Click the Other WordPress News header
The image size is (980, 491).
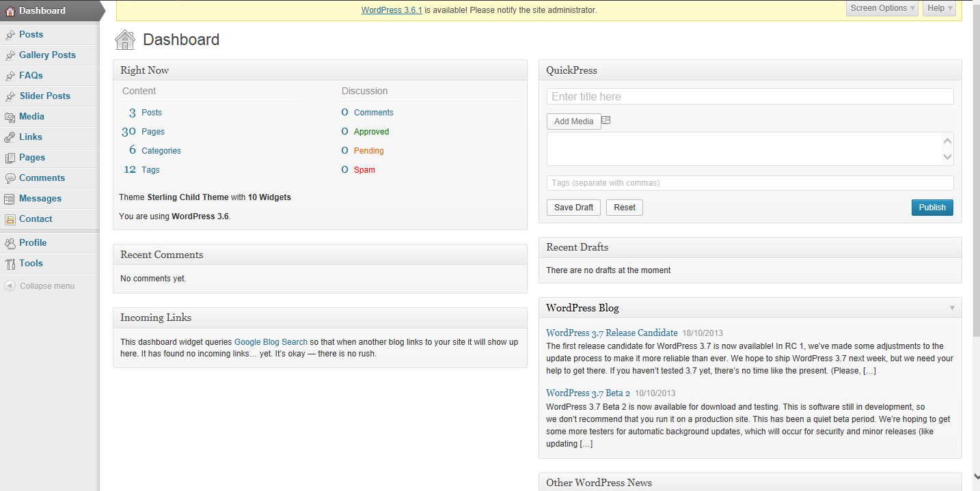750,482
